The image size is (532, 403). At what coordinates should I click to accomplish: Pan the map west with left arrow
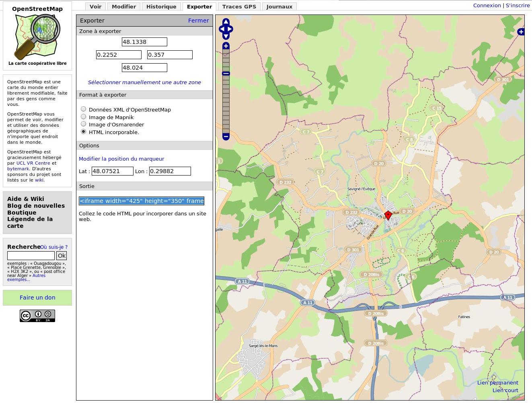(221, 29)
